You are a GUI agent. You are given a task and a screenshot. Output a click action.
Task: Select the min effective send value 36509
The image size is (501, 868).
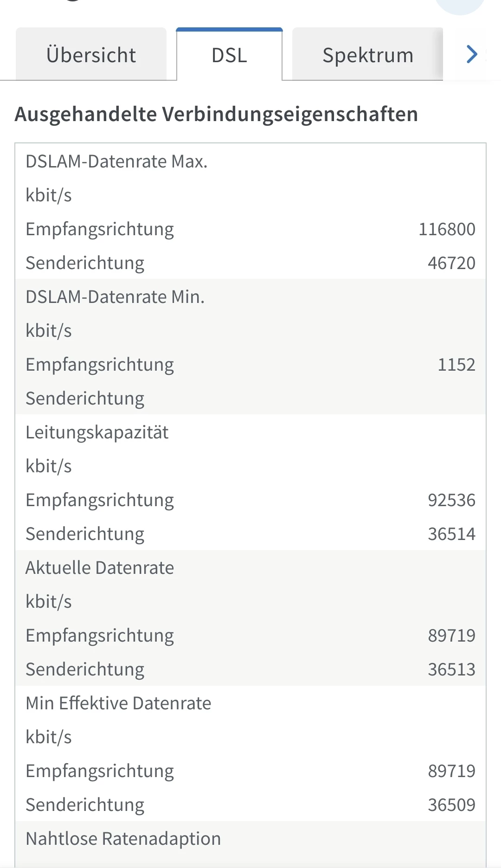tap(451, 805)
